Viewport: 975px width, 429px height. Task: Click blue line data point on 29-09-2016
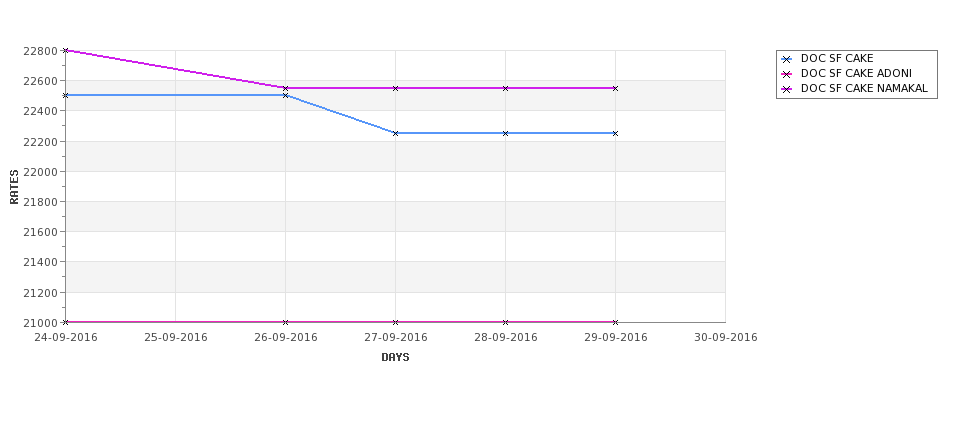coord(616,133)
